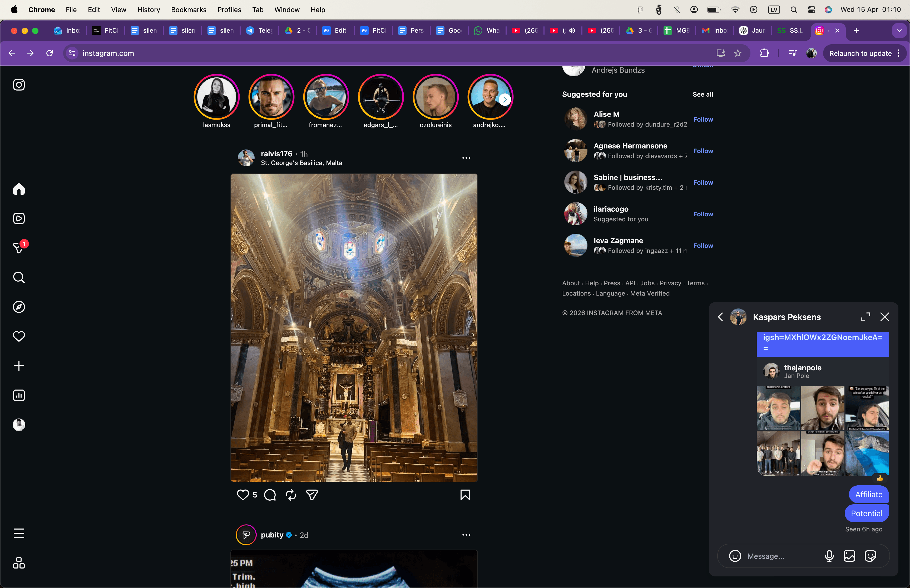The width and height of the screenshot is (910, 588).
Task: Open new Chrome tab
Action: pos(856,31)
